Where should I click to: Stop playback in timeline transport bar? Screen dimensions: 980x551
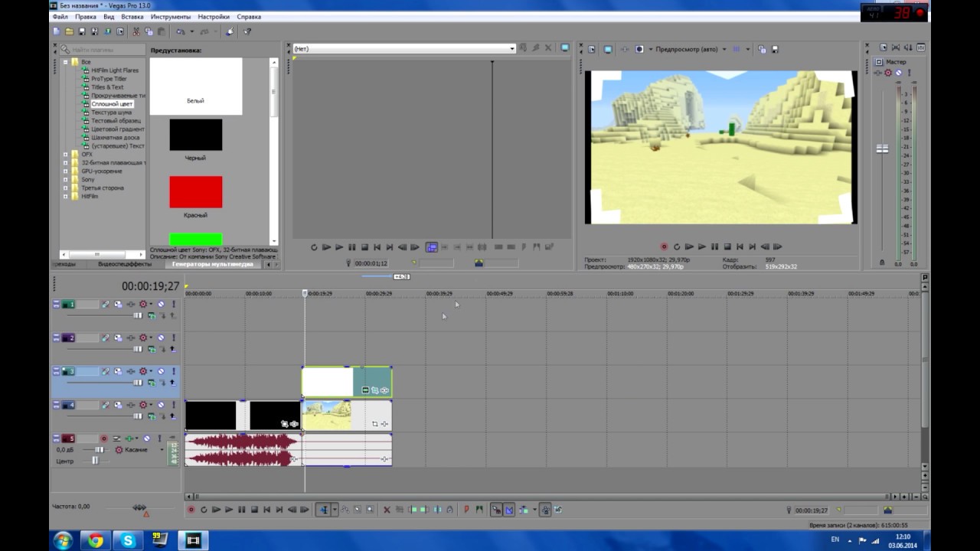(254, 510)
